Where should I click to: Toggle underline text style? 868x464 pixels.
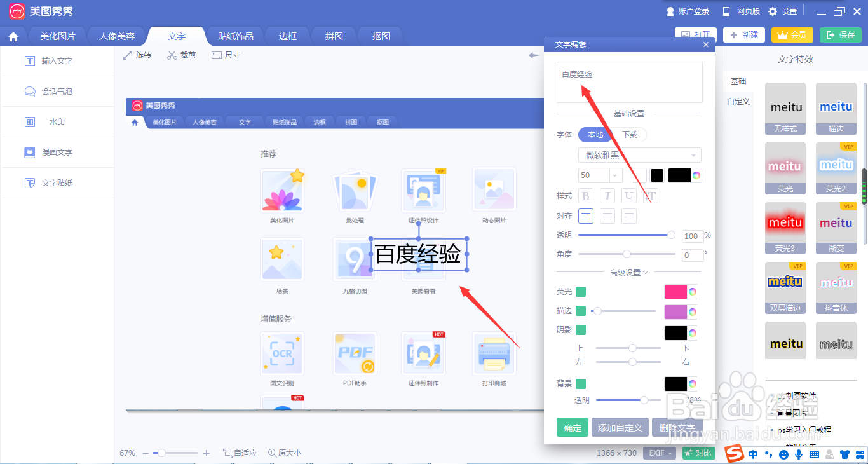click(629, 196)
